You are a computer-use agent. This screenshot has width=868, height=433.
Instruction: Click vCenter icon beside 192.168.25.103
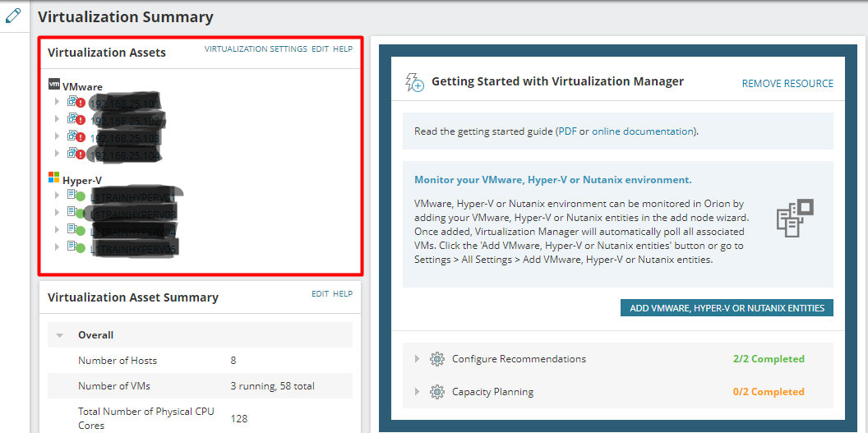pos(72,135)
